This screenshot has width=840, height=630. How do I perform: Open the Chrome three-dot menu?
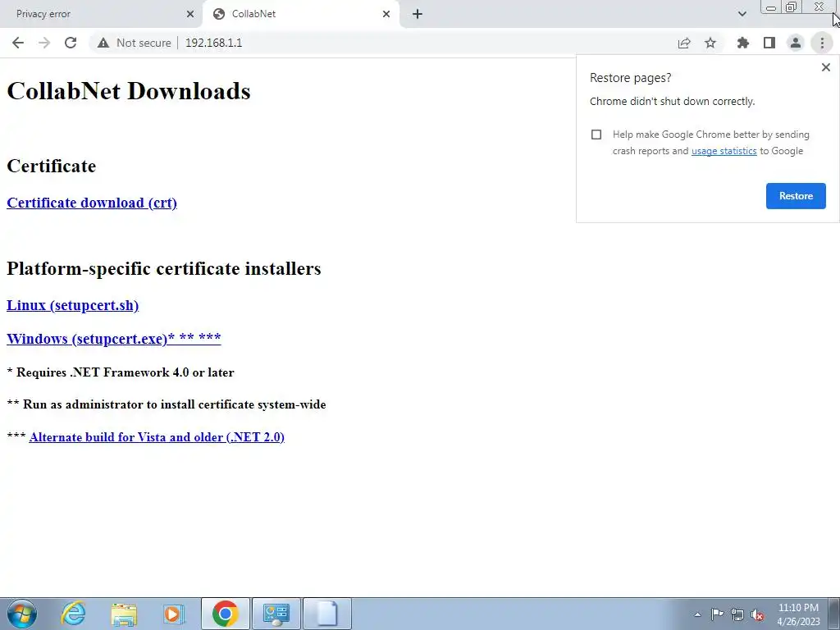[x=822, y=43]
